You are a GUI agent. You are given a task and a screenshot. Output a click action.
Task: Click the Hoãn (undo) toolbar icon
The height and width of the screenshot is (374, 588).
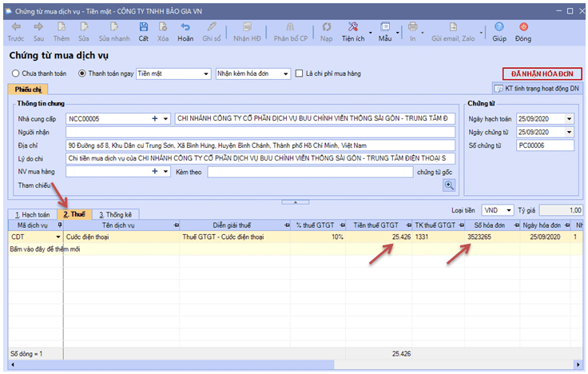click(x=185, y=30)
